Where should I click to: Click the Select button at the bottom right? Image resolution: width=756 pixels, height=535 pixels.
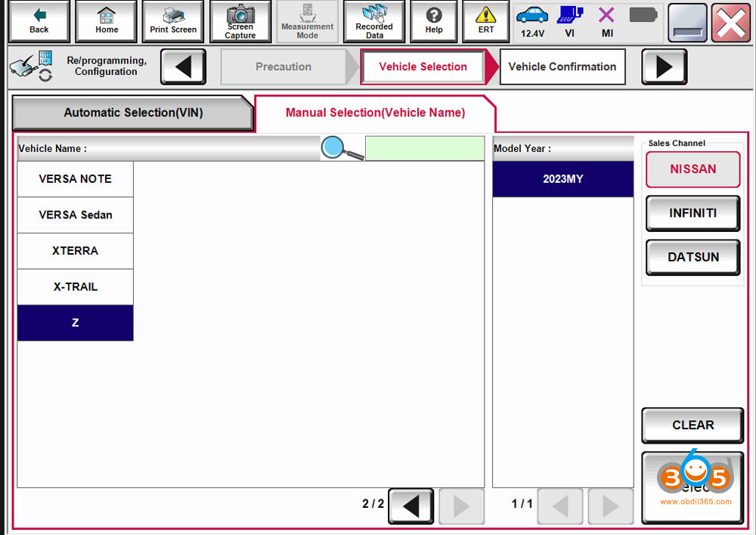(692, 487)
